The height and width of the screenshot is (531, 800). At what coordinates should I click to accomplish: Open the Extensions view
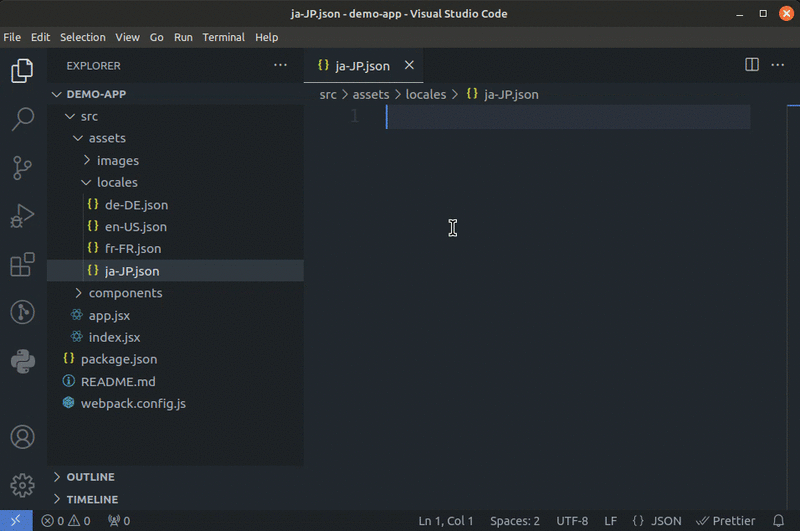(x=22, y=265)
